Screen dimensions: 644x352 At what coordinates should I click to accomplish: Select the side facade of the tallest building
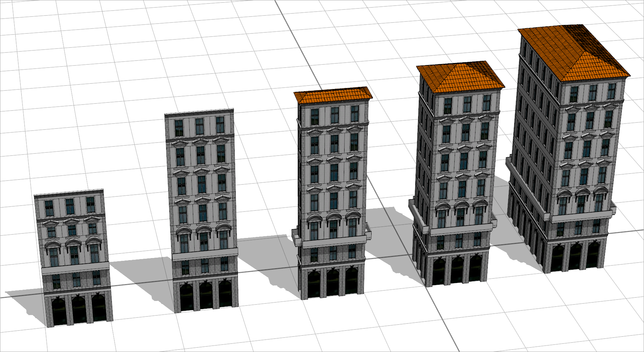528,141
